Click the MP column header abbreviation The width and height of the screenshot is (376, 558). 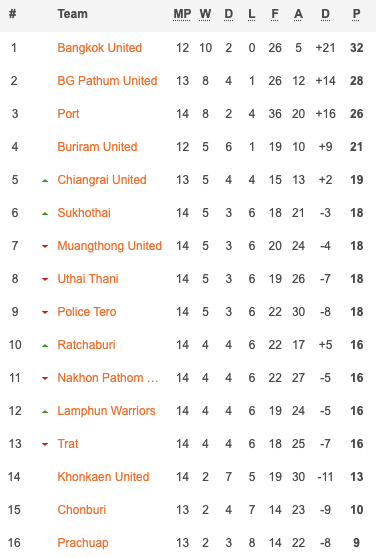[x=182, y=14]
